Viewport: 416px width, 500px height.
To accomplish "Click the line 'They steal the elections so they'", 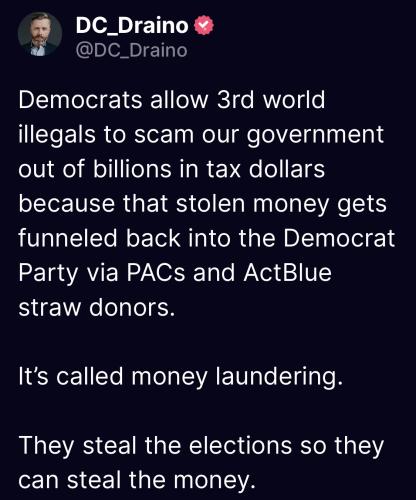I will pyautogui.click(x=201, y=447).
